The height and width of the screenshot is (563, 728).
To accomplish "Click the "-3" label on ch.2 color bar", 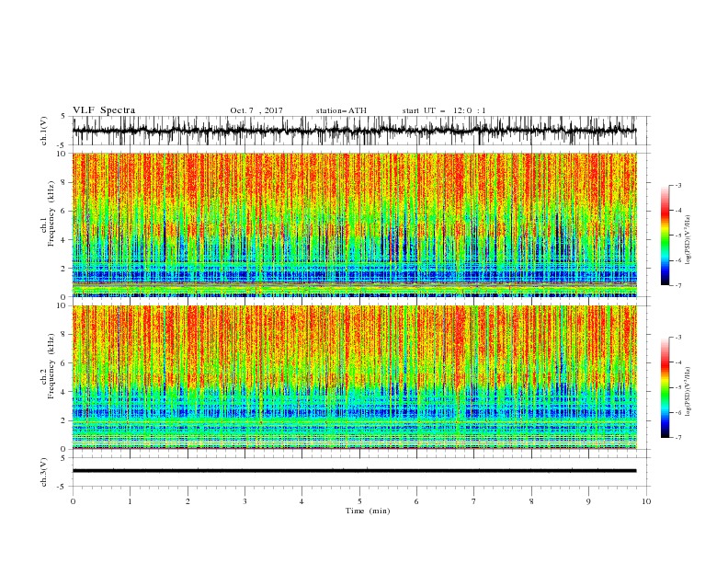I will 677,338.
